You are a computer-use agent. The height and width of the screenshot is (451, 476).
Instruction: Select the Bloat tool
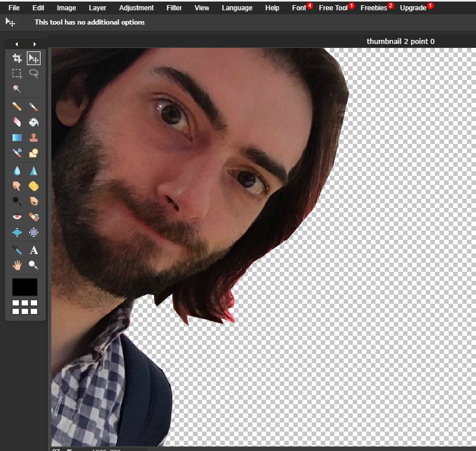point(17,232)
